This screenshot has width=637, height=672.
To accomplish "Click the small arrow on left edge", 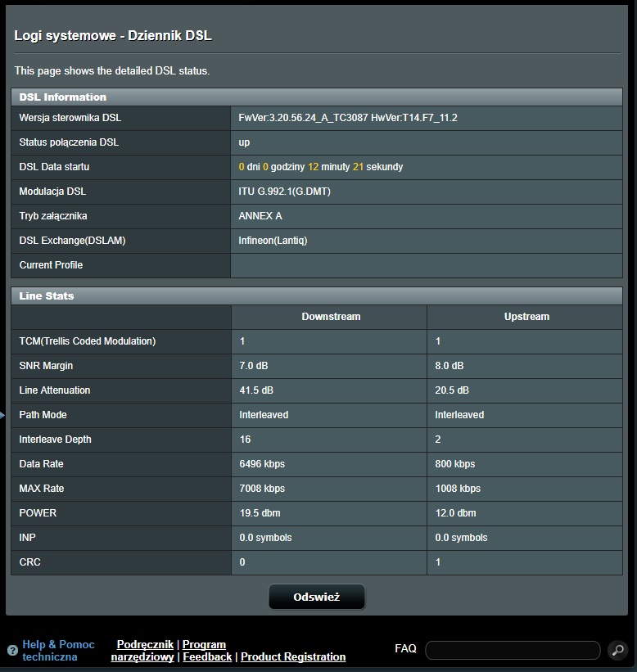I will point(2,416).
